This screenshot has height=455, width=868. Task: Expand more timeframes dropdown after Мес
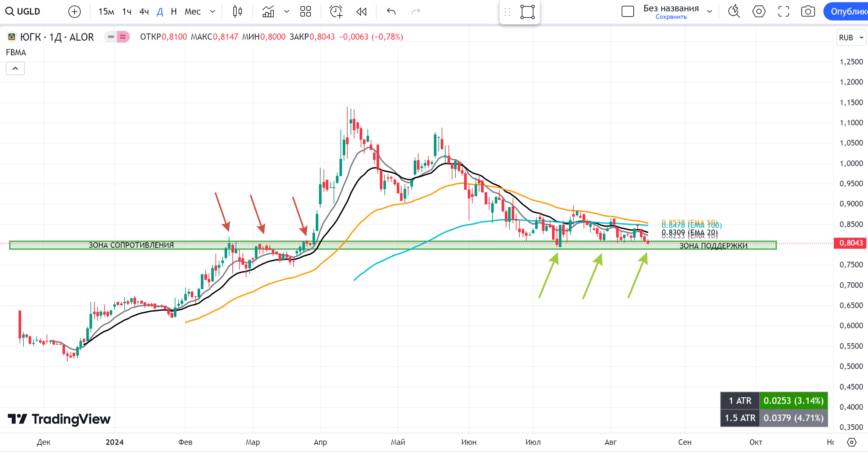click(x=213, y=11)
